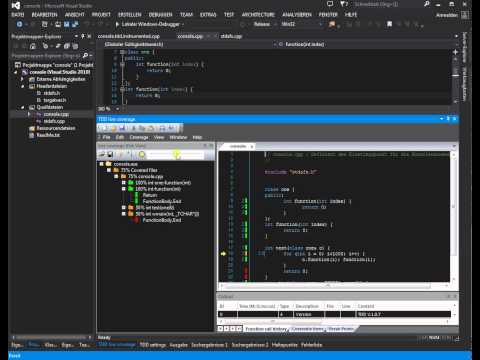Image resolution: width=480 pixels, height=360 pixels.
Task: Select the Return item in coverage tree
Action: point(150,195)
